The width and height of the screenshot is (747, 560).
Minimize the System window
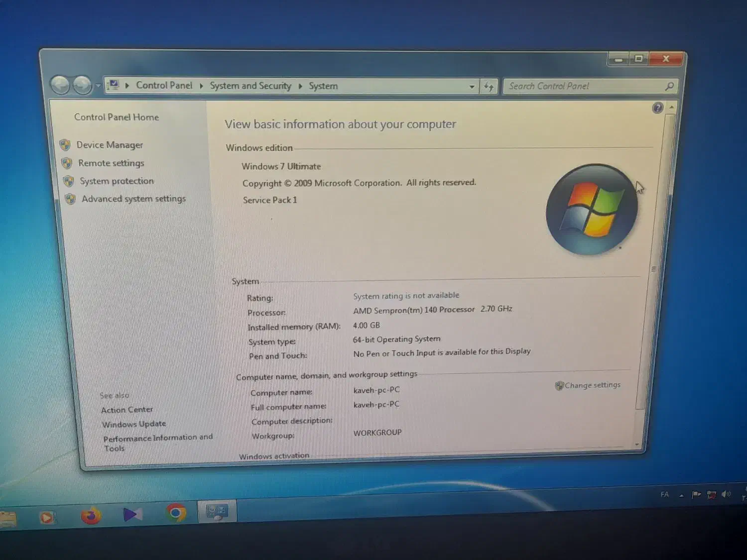pyautogui.click(x=619, y=59)
